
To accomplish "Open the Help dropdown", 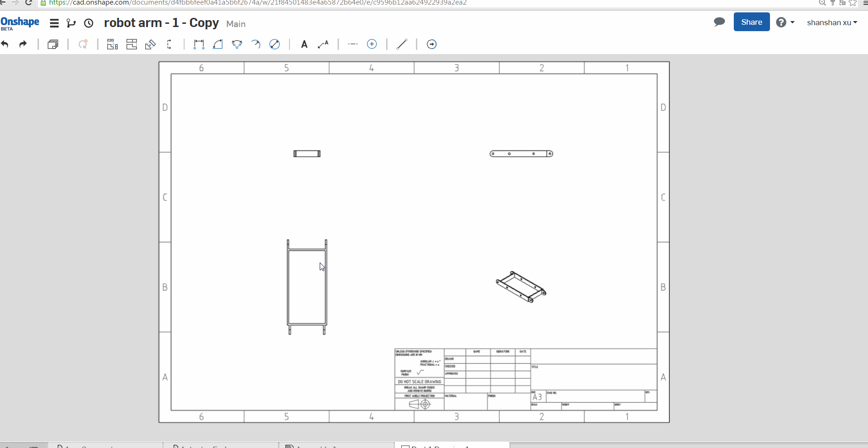I will (785, 22).
